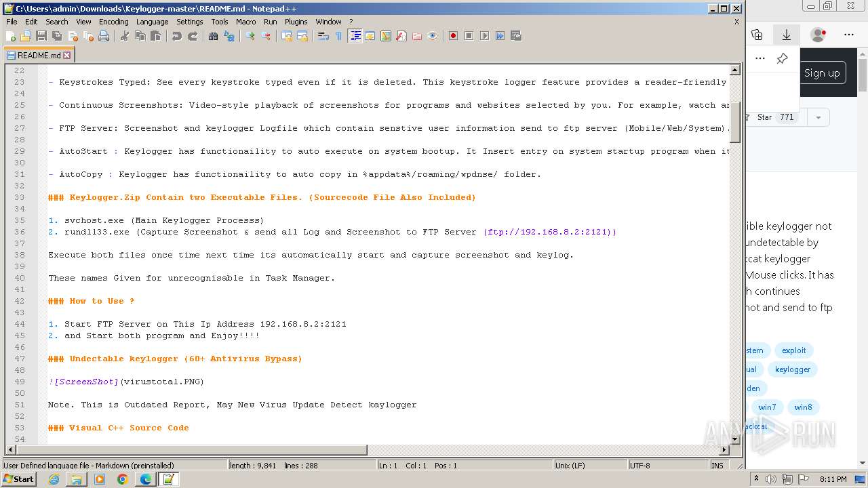Viewport: 868px width, 488px height.
Task: Click the Copy toolbar icon
Action: [140, 36]
